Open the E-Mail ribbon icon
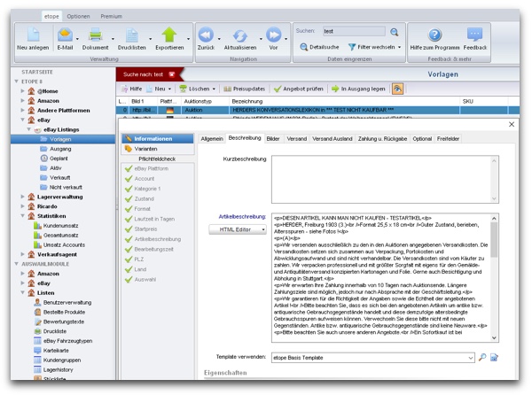The image size is (532, 395). [65, 35]
